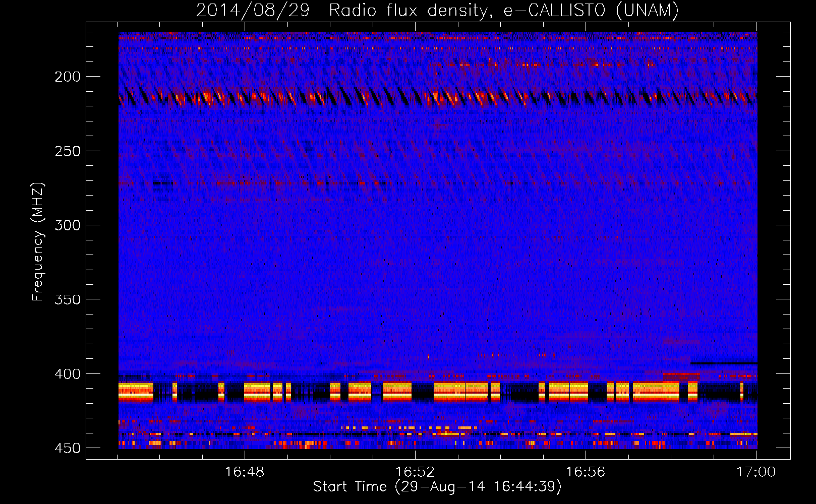Click the 300 frequency tick label
Viewport: 816px width, 504px height.
(x=68, y=225)
